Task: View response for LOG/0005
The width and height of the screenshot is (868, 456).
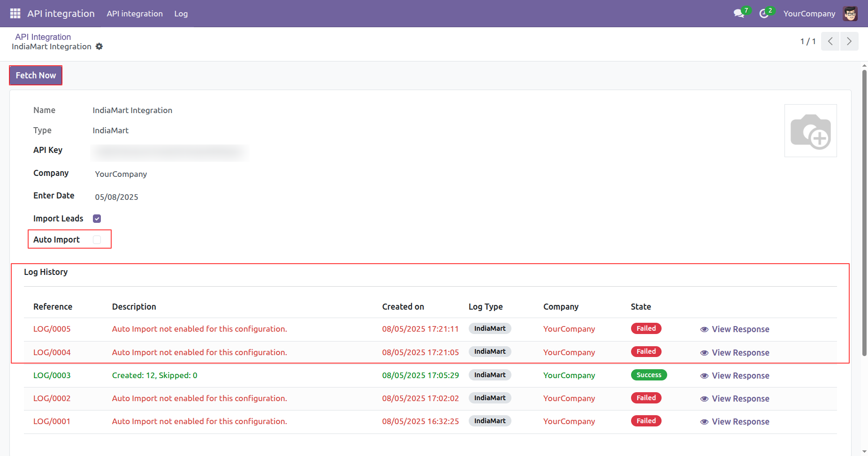Action: click(735, 329)
